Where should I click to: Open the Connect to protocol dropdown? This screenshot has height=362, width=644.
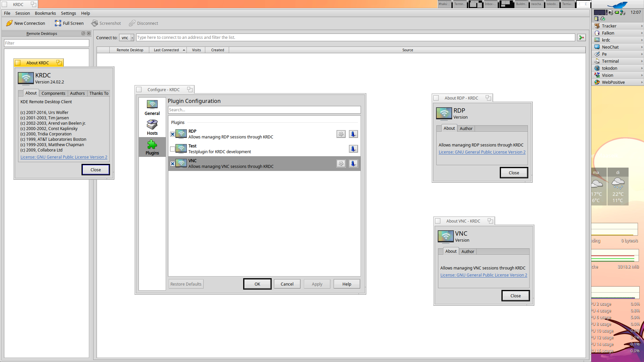[127, 38]
